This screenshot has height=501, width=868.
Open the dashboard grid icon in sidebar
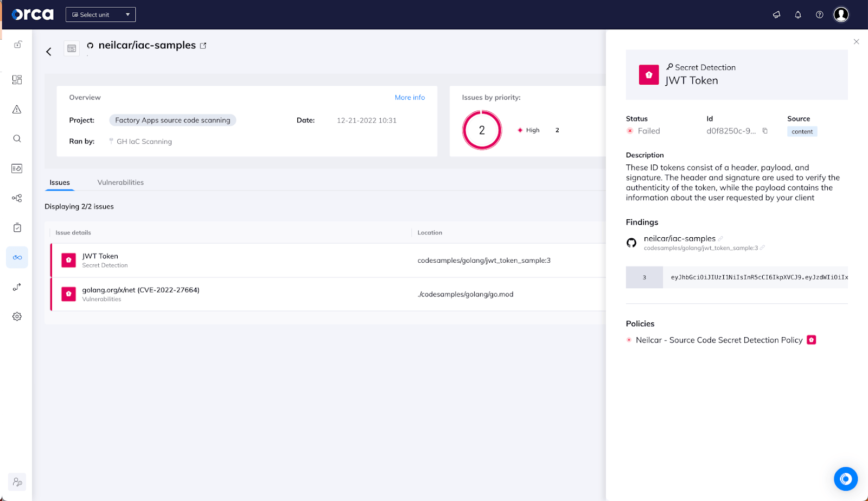[17, 79]
